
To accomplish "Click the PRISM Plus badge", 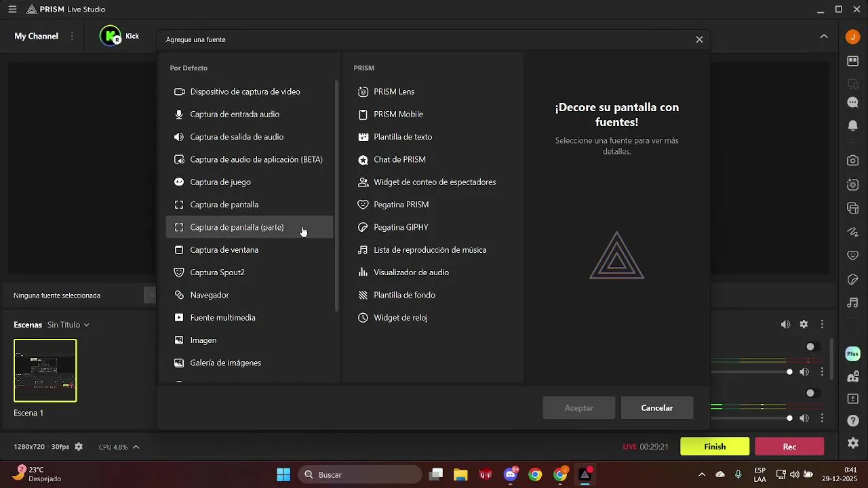I will (853, 354).
